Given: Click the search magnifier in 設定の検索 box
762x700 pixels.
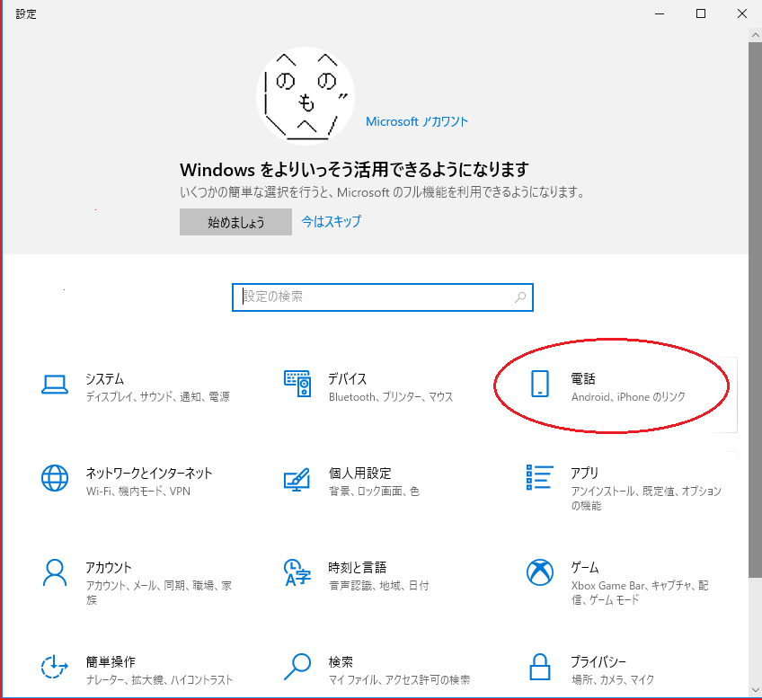Looking at the screenshot, I should pos(520,297).
